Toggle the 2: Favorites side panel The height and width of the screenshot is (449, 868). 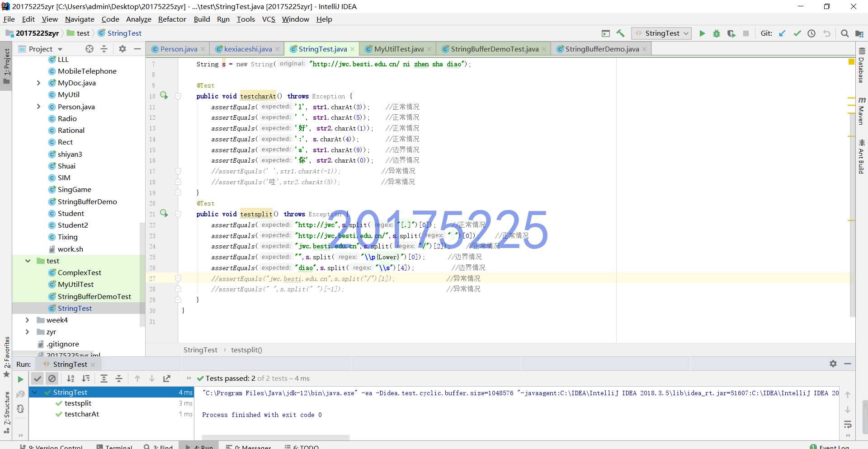point(6,357)
